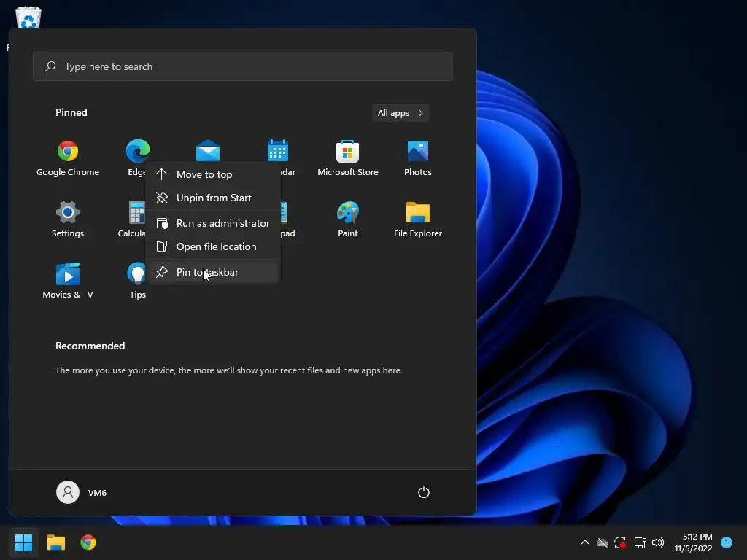Open Chrome from the taskbar
Screen dimensions: 747x560
(88, 542)
